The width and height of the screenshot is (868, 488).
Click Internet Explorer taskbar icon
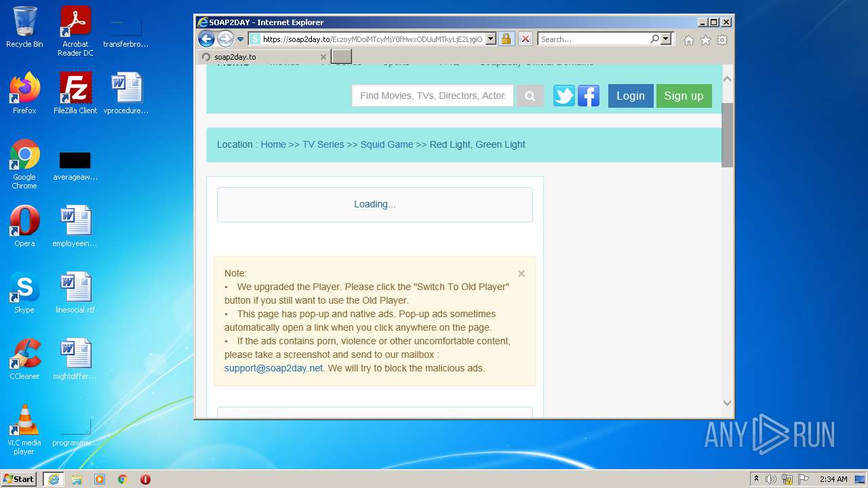(54, 479)
